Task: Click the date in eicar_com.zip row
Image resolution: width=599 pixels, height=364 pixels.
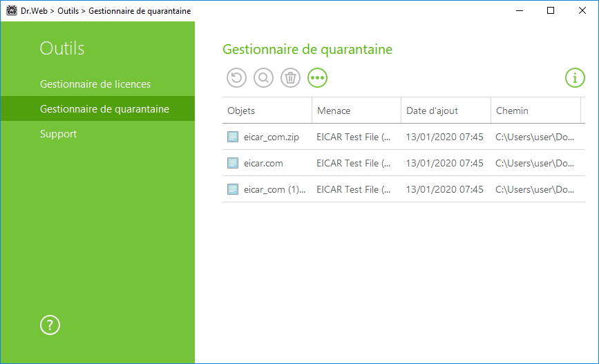Action: (x=444, y=137)
